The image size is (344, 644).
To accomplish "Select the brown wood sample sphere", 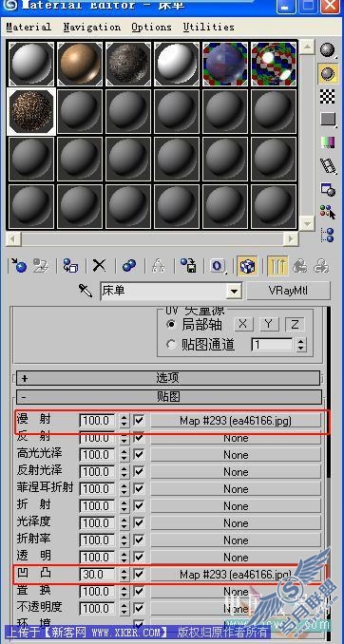I will click(80, 64).
